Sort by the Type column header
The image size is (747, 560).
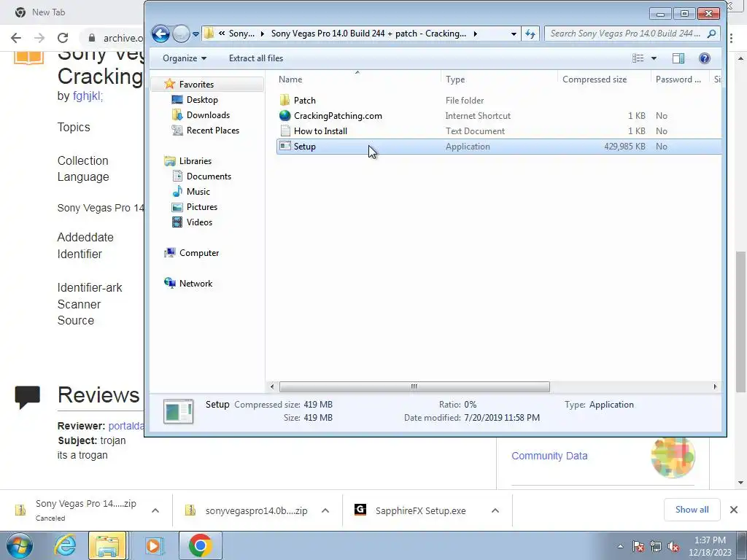499,79
